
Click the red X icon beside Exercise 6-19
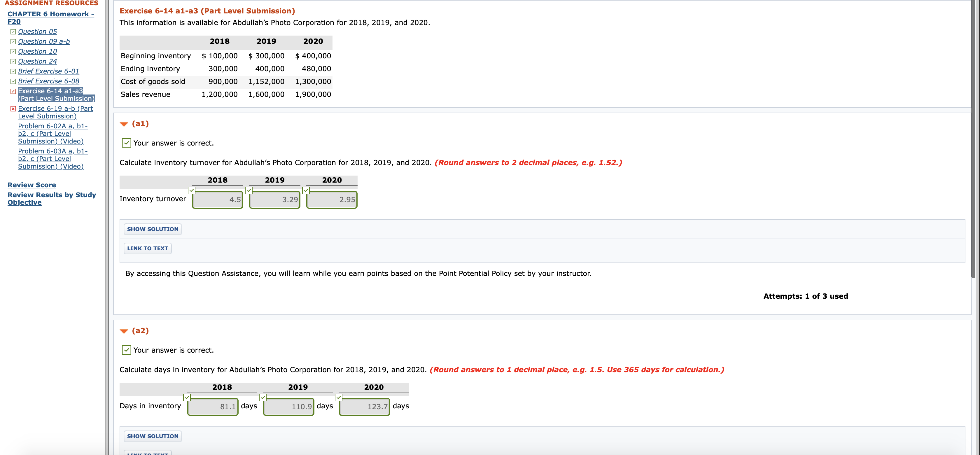(13, 108)
